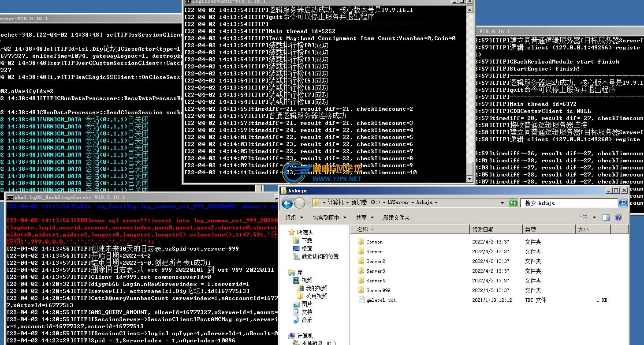Click 新建文件夹 to create a folder

point(396,217)
